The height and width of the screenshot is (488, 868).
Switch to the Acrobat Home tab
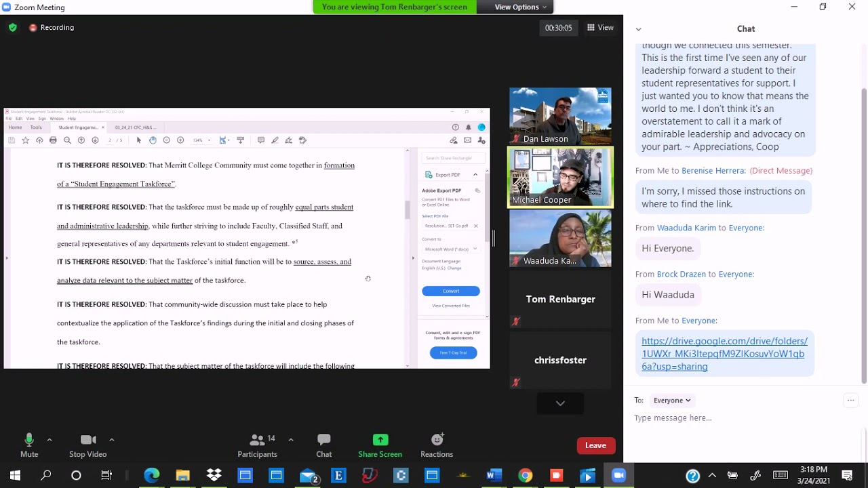tap(15, 127)
